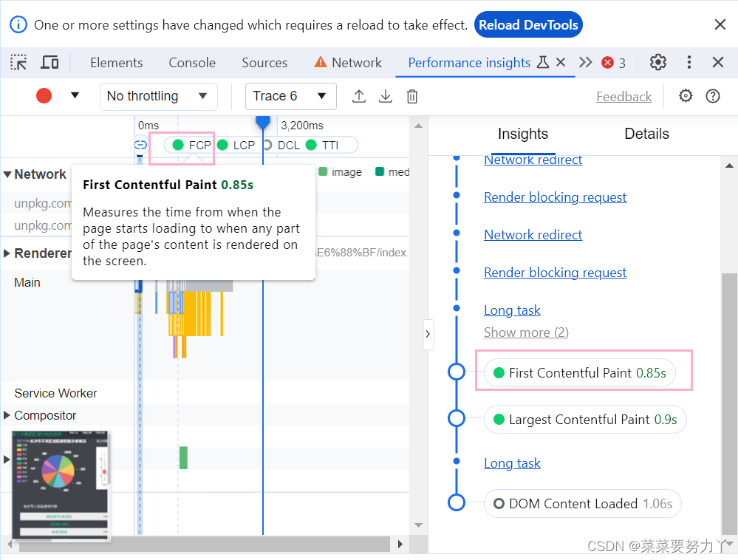Select the Main thread track label
The image size is (738, 560).
coord(27,282)
